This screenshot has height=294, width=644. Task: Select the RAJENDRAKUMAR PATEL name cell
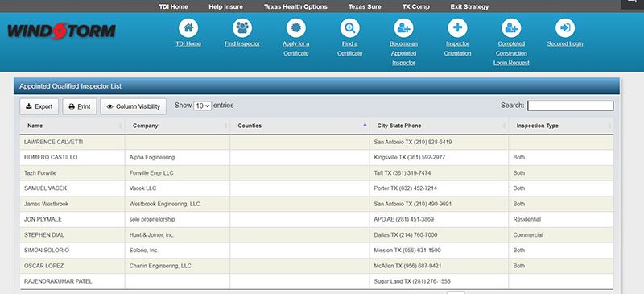pyautogui.click(x=72, y=281)
